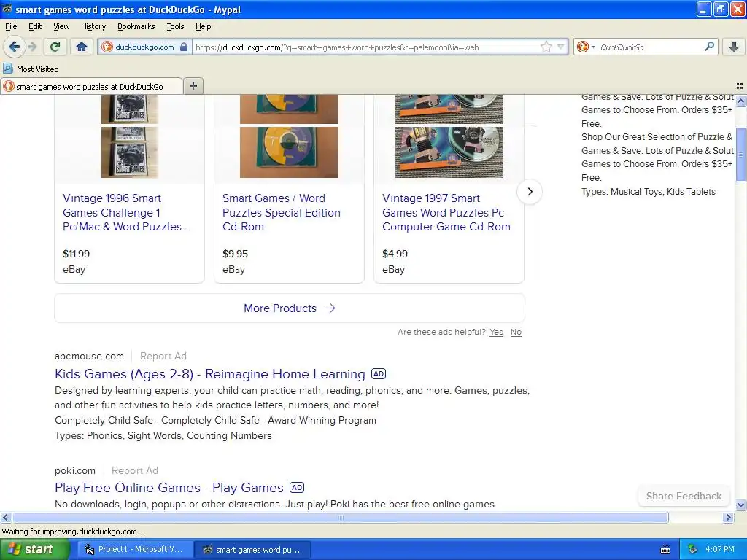Click the poki.com domain text

coord(75,470)
